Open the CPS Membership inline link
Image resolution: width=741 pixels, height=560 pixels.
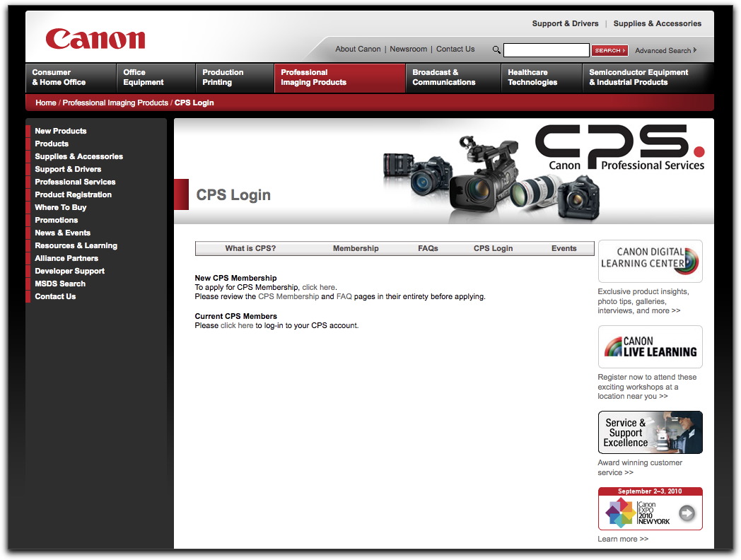[288, 297]
